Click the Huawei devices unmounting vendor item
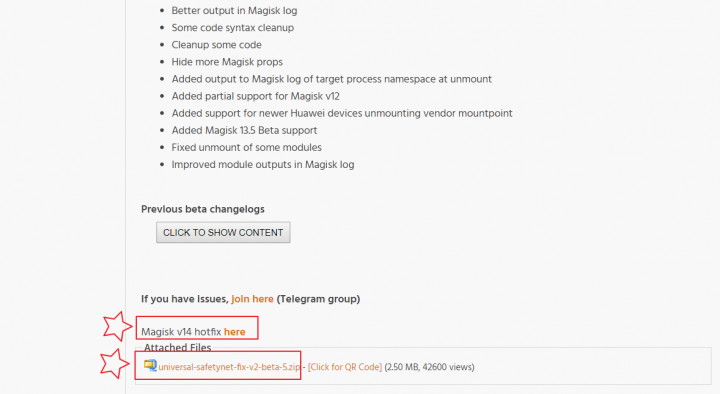The height and width of the screenshot is (394, 720). [x=342, y=113]
